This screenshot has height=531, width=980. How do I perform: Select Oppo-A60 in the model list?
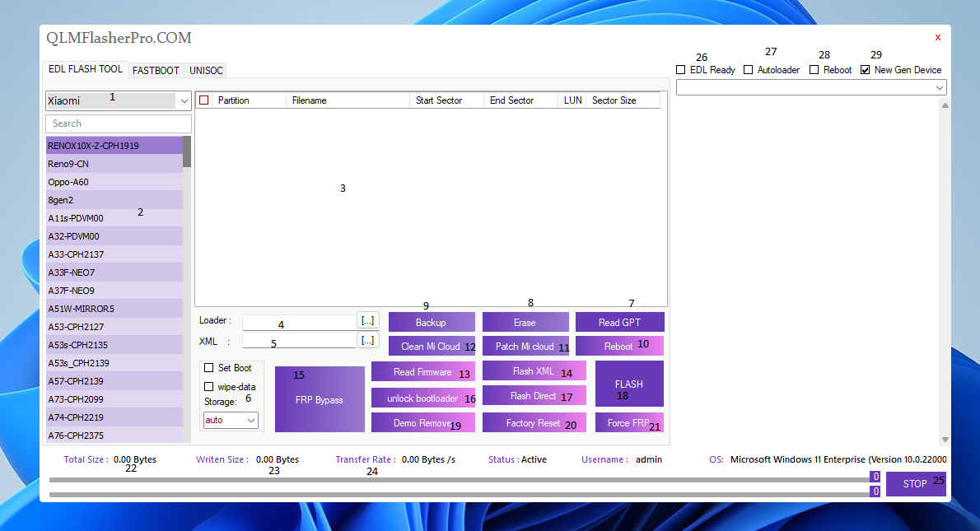(x=114, y=182)
